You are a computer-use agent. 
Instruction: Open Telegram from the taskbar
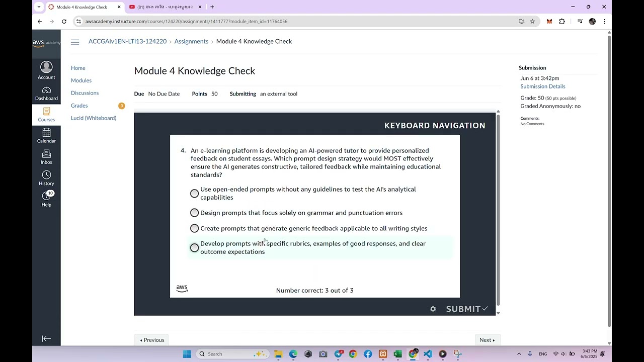click(338, 354)
